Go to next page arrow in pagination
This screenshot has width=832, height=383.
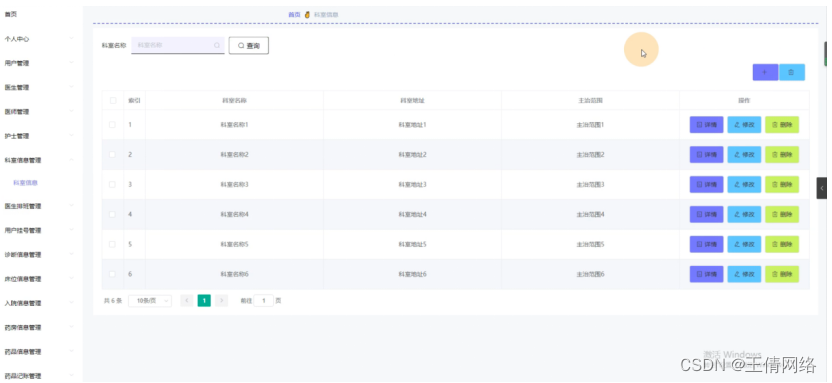(x=222, y=301)
